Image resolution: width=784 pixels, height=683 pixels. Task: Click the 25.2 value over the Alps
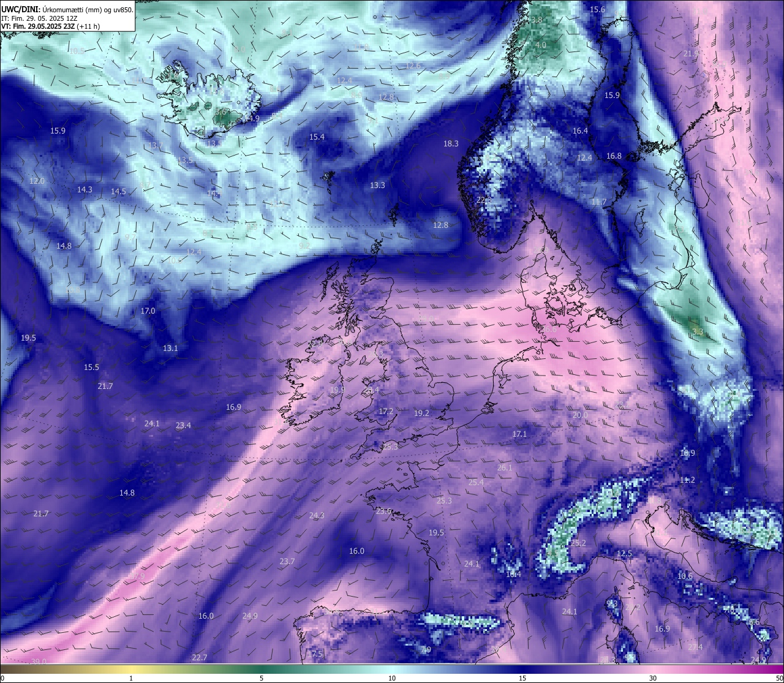(x=578, y=543)
